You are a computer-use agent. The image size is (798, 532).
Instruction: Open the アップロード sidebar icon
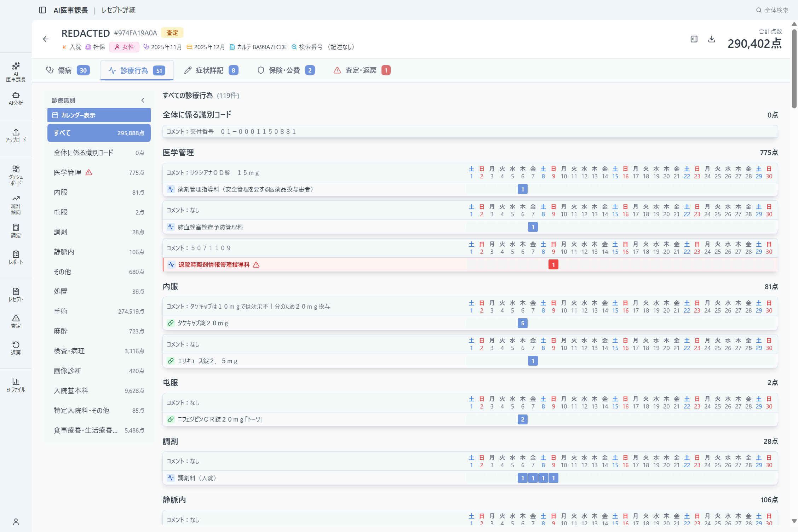(16, 135)
